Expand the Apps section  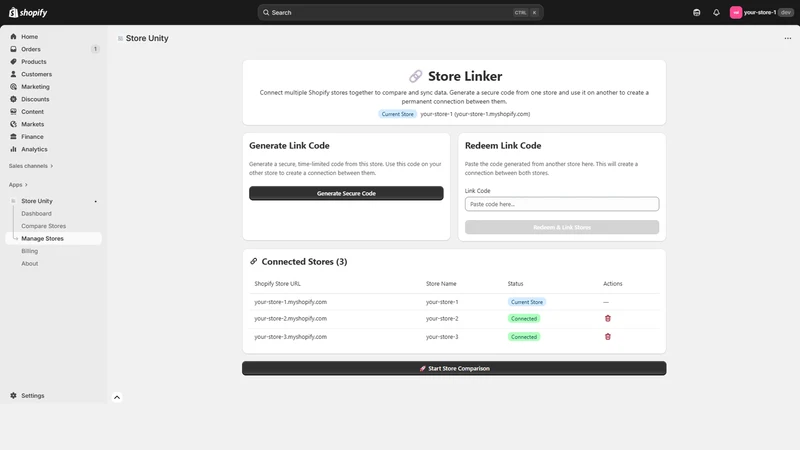(x=18, y=185)
